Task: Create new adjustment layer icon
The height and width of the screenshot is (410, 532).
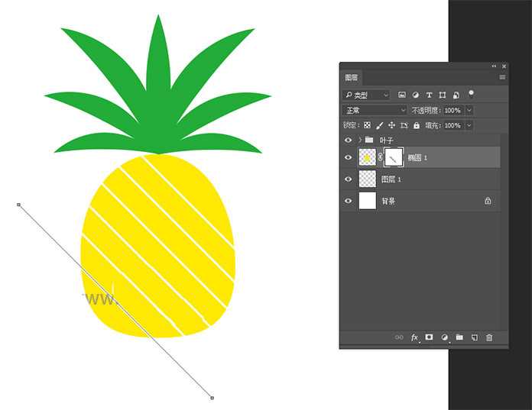Action: click(444, 337)
